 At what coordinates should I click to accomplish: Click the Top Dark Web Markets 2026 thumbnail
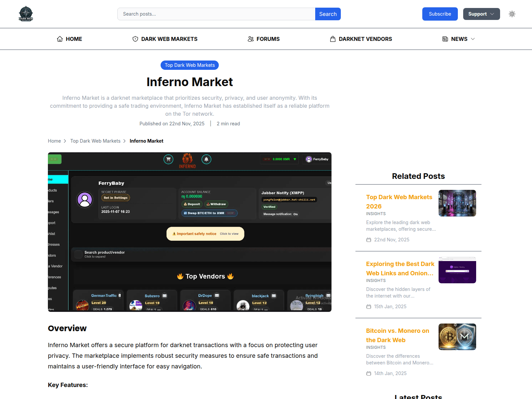[x=457, y=203]
